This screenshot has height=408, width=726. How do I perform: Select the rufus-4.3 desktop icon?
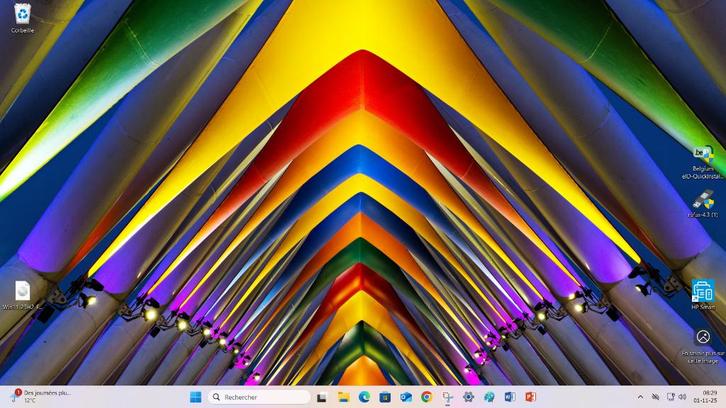703,200
